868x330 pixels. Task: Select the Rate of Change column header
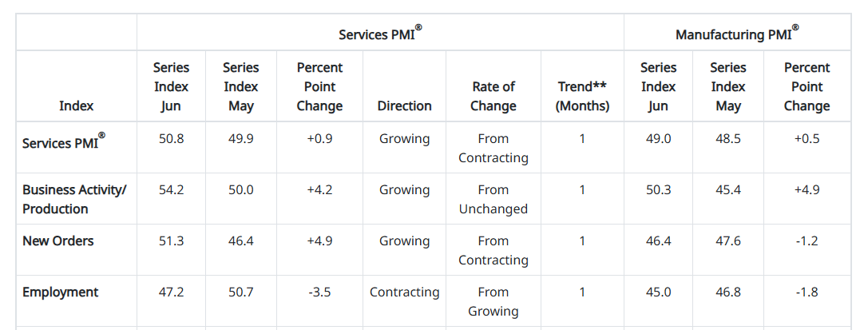point(493,96)
